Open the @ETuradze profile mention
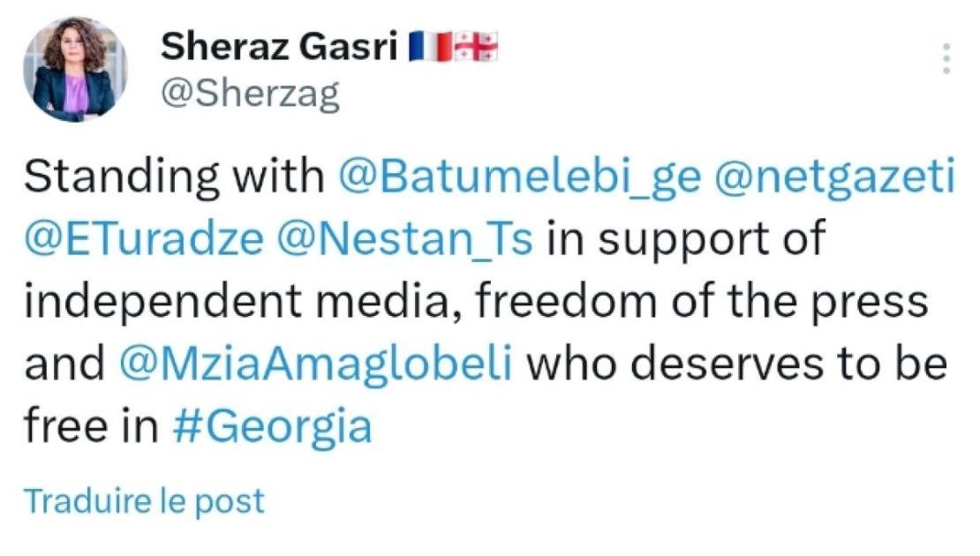980x556 pixels. tap(144, 238)
